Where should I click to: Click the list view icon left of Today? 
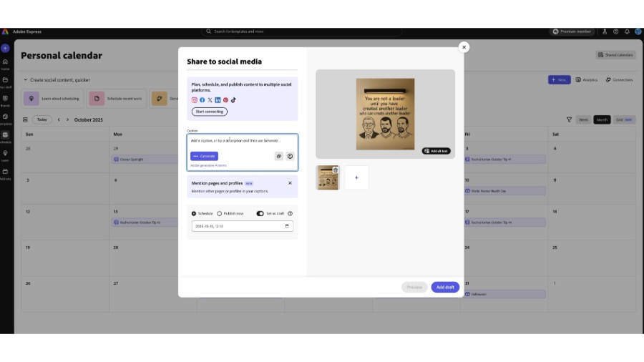(25, 120)
